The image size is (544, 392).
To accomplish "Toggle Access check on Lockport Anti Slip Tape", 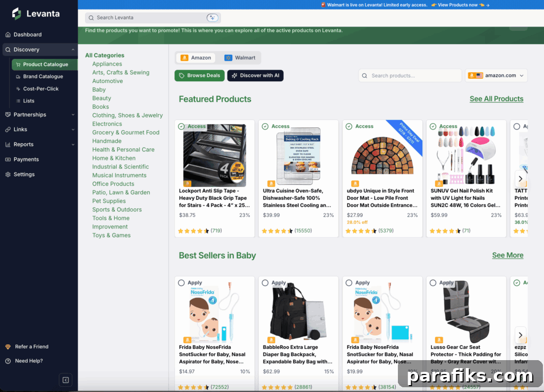I will click(181, 126).
